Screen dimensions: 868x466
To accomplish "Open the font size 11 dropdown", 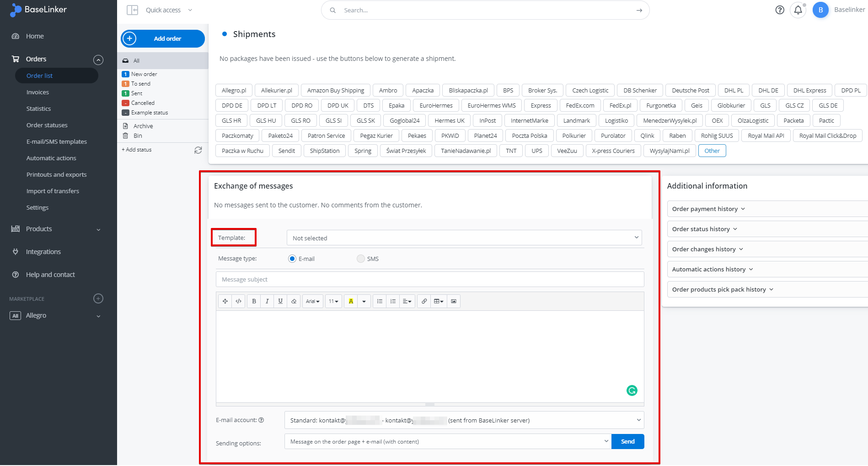I will coord(333,301).
